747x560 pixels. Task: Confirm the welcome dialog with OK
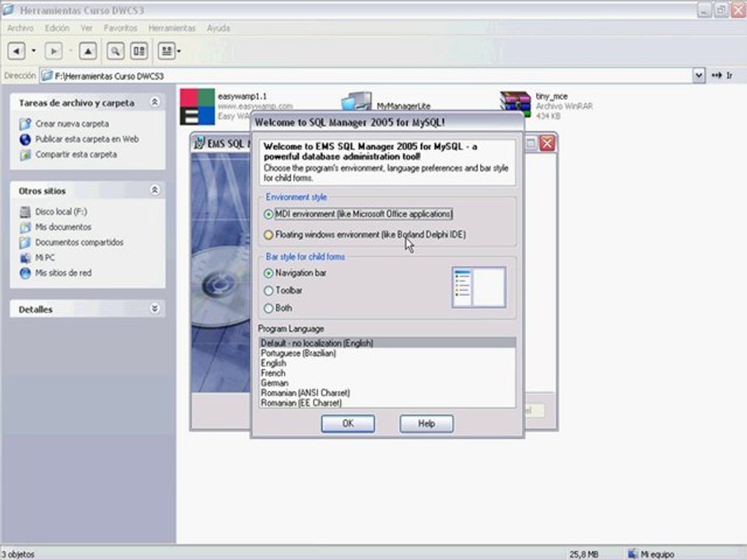point(348,423)
